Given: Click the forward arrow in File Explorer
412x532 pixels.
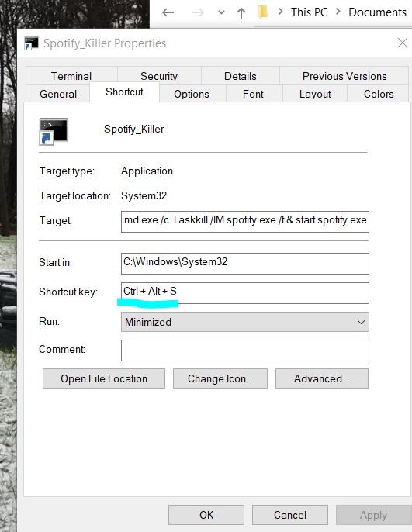Looking at the screenshot, I should tap(198, 13).
